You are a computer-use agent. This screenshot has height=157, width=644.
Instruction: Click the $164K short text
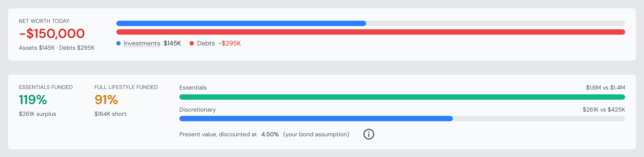coord(110,114)
